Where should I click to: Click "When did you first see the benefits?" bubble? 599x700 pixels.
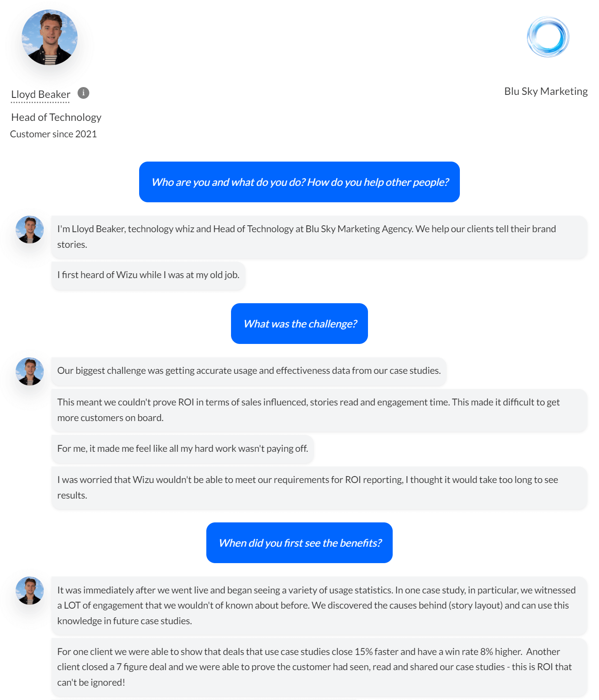pos(299,543)
